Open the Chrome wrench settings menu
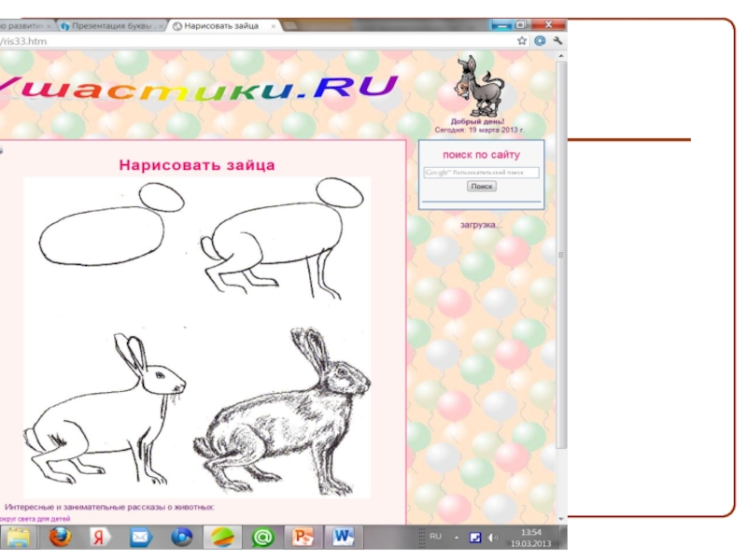 click(x=557, y=41)
